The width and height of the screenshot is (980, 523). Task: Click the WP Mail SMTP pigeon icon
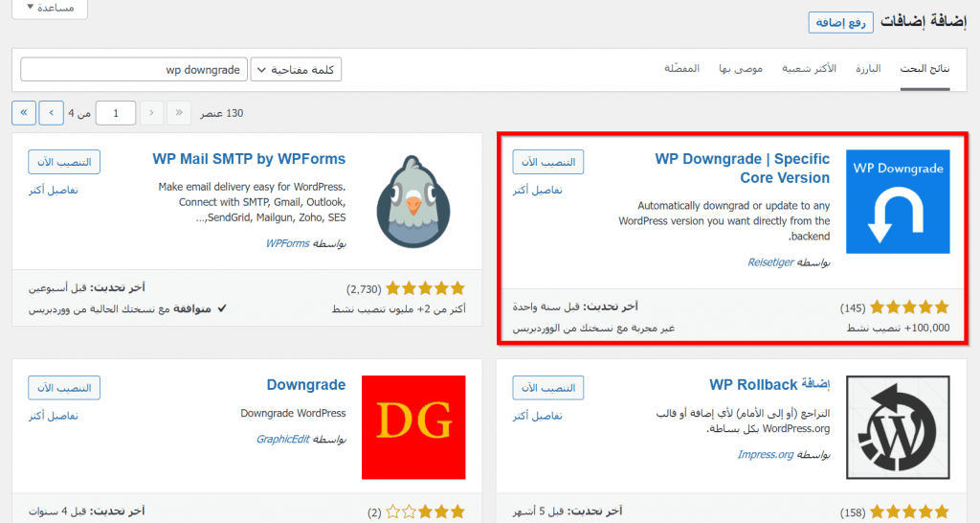click(x=412, y=201)
